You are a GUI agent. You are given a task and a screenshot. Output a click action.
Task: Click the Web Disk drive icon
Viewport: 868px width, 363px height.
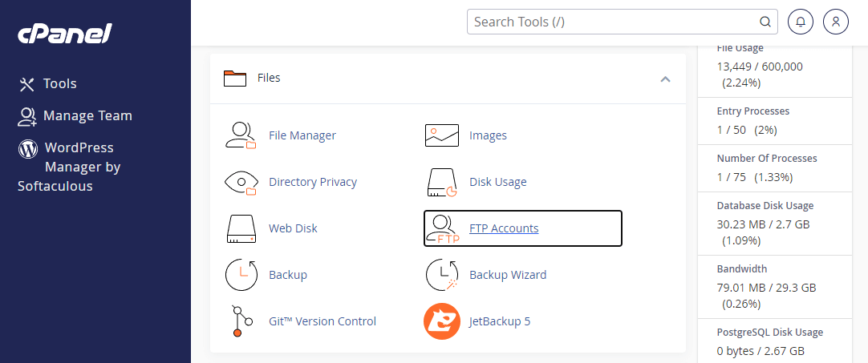pos(241,228)
